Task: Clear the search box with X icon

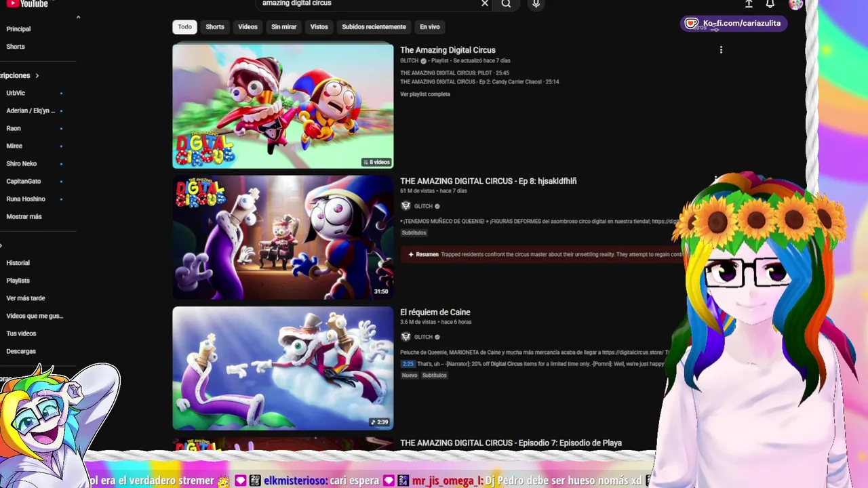Action: click(x=485, y=3)
